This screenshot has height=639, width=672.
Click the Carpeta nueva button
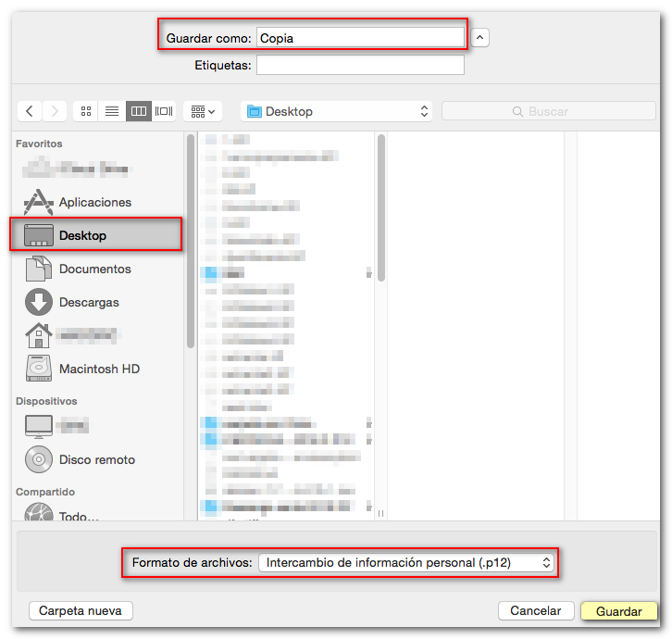81,610
